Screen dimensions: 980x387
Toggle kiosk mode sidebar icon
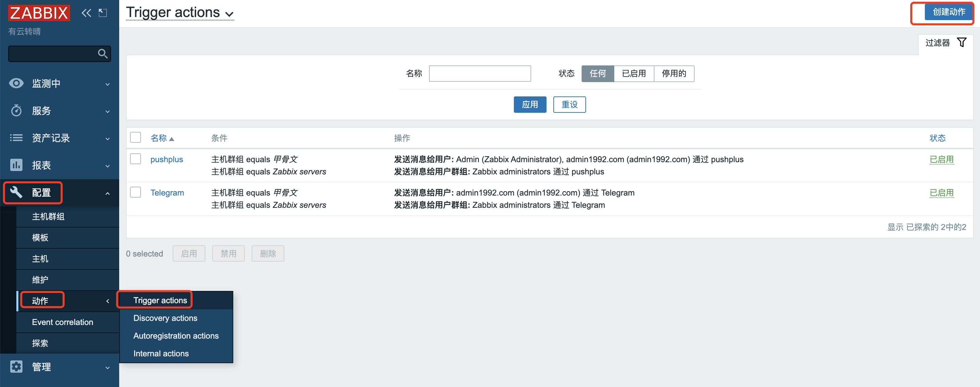tap(103, 13)
